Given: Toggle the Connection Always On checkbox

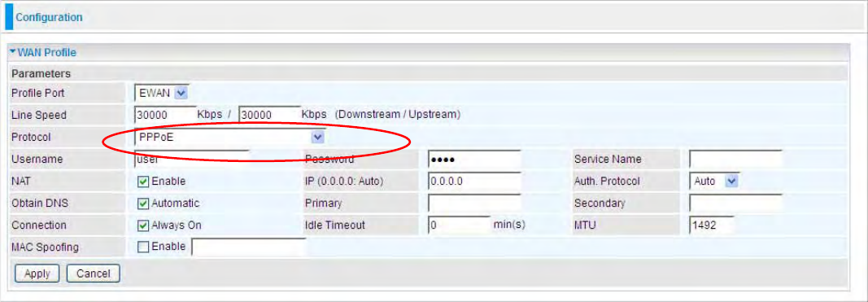Looking at the screenshot, I should [x=143, y=225].
